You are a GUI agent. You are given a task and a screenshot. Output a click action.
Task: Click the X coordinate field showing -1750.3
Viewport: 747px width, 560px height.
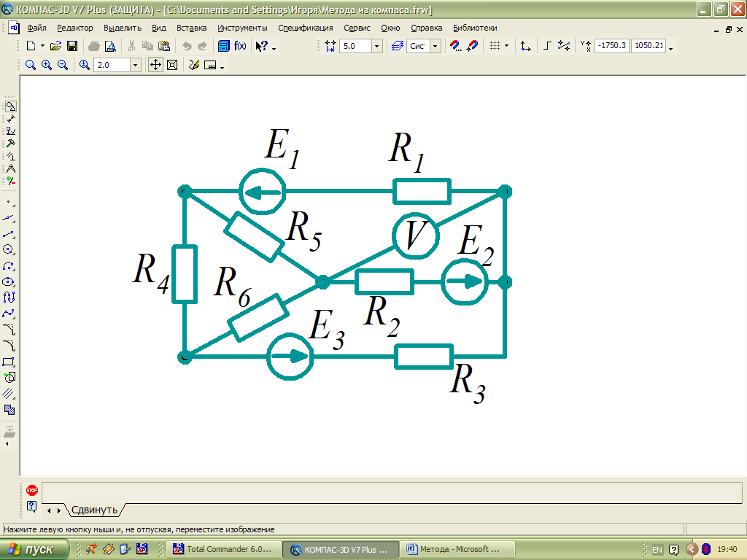coord(612,46)
